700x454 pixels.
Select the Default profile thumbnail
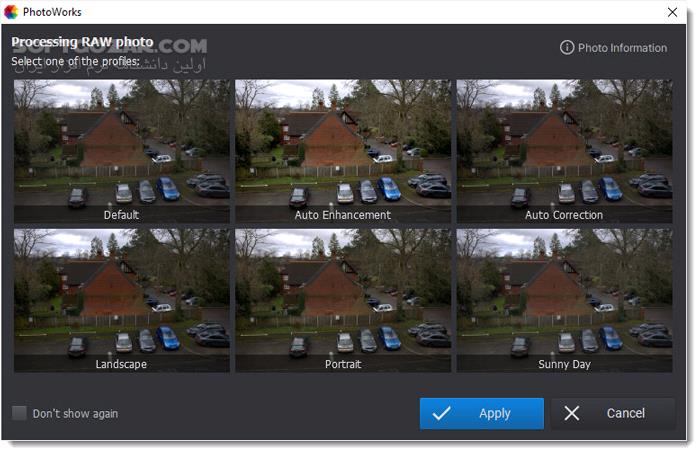[121, 151]
